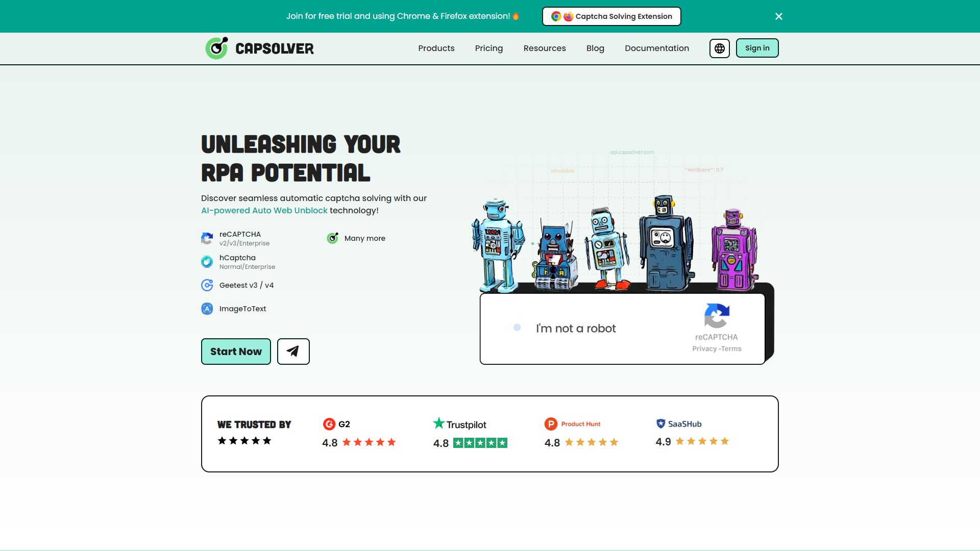
Task: Toggle the reCAPTCHA checkbox widget
Action: 517,328
